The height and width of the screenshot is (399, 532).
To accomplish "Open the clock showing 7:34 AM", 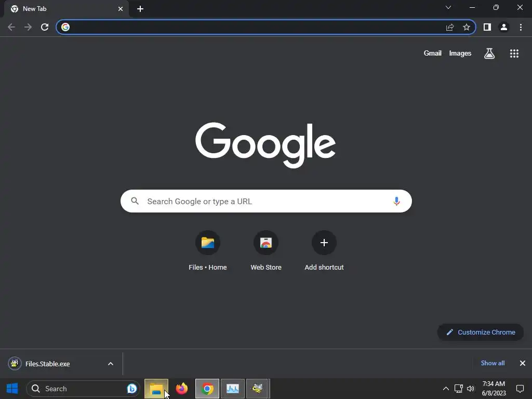I will tap(494, 389).
